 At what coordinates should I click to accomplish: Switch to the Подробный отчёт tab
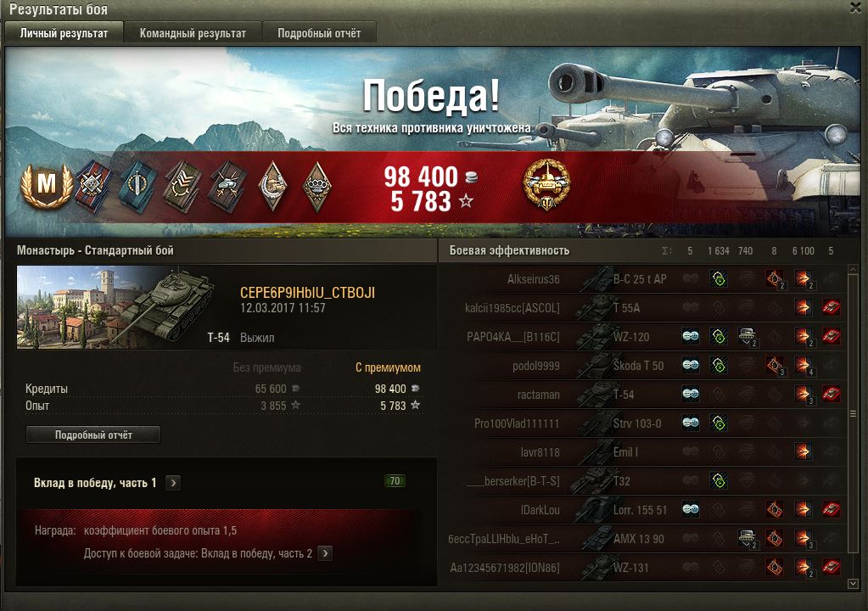pyautogui.click(x=319, y=33)
